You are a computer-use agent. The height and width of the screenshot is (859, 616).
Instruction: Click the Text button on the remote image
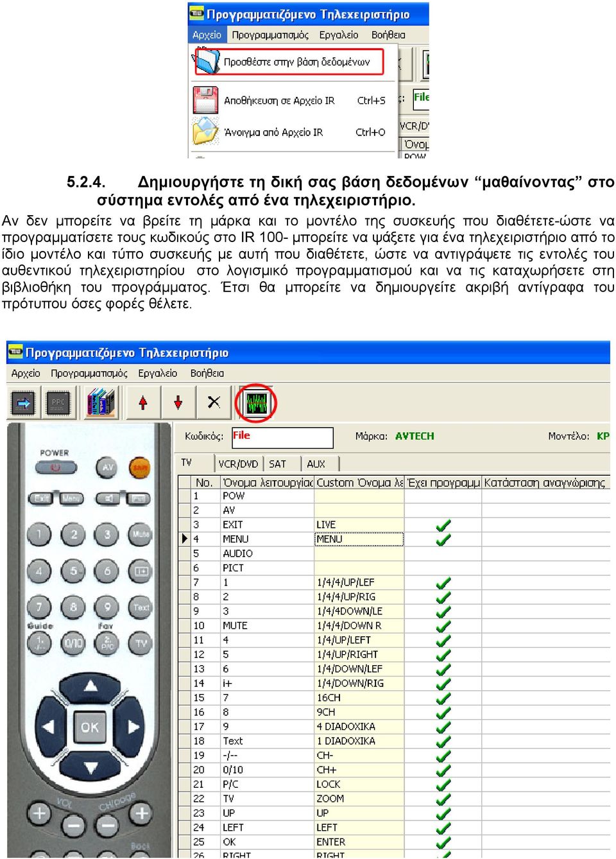tap(141, 607)
